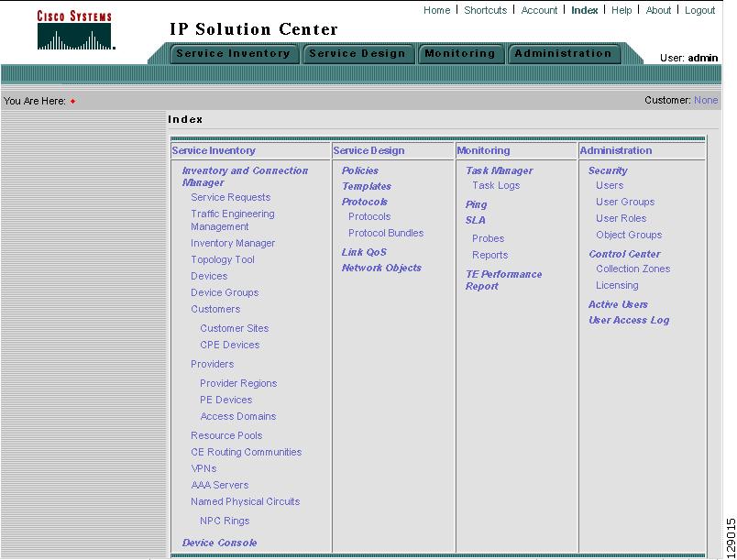Viewport: 737px width, 560px height.
Task: Open the Ping link
Action: [476, 204]
